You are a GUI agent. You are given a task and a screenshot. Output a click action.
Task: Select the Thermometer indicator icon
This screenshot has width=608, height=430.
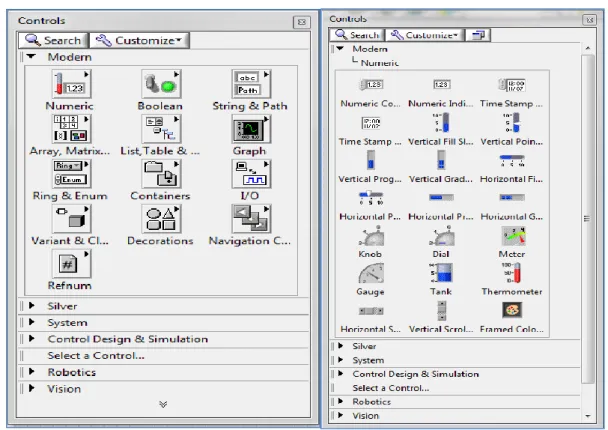point(512,273)
